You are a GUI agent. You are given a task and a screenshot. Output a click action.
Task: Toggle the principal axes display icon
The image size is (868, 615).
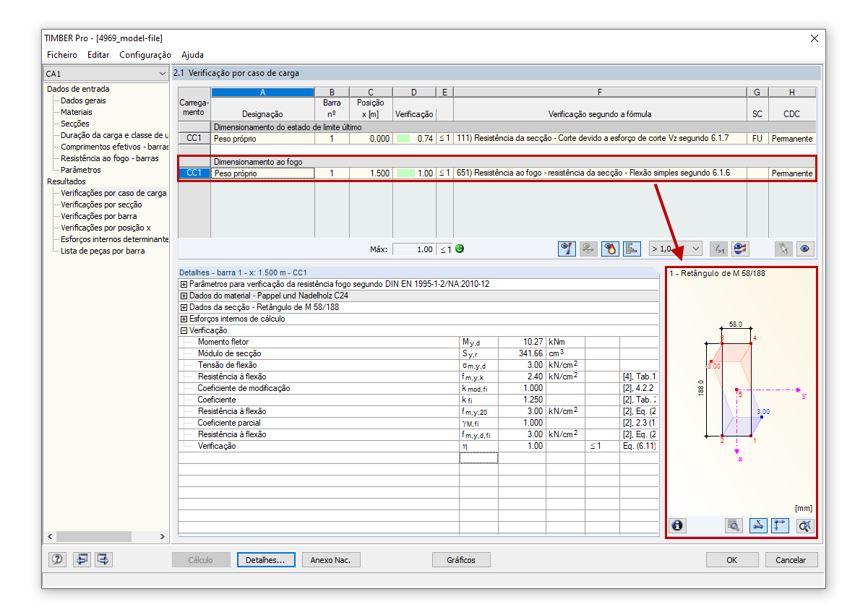780,525
